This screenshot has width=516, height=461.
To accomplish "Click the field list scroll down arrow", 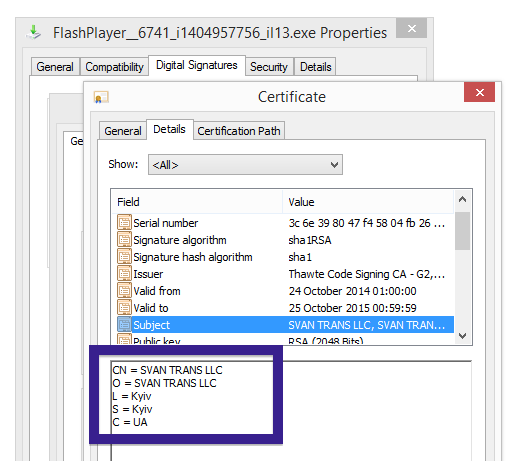I will [x=462, y=336].
